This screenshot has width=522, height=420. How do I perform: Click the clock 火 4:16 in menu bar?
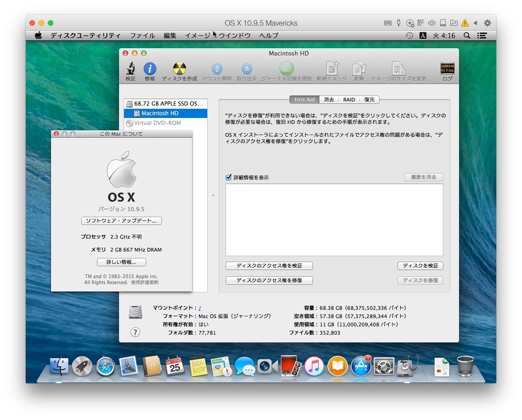(444, 36)
